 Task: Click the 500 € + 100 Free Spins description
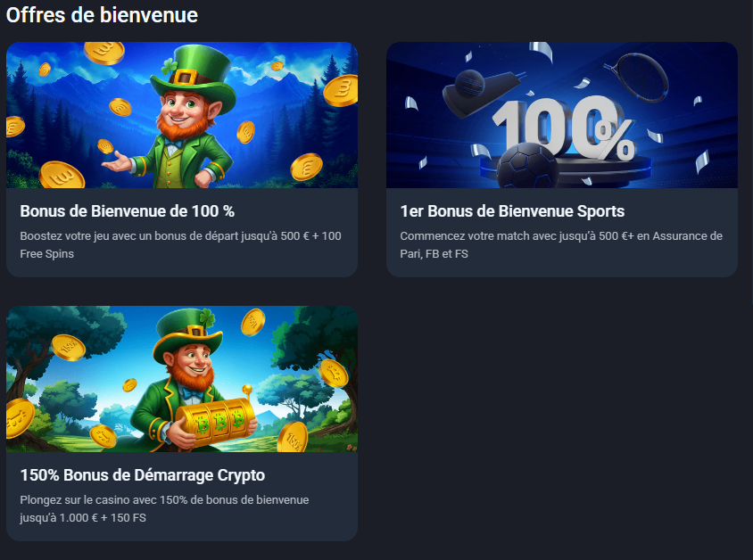coord(180,244)
